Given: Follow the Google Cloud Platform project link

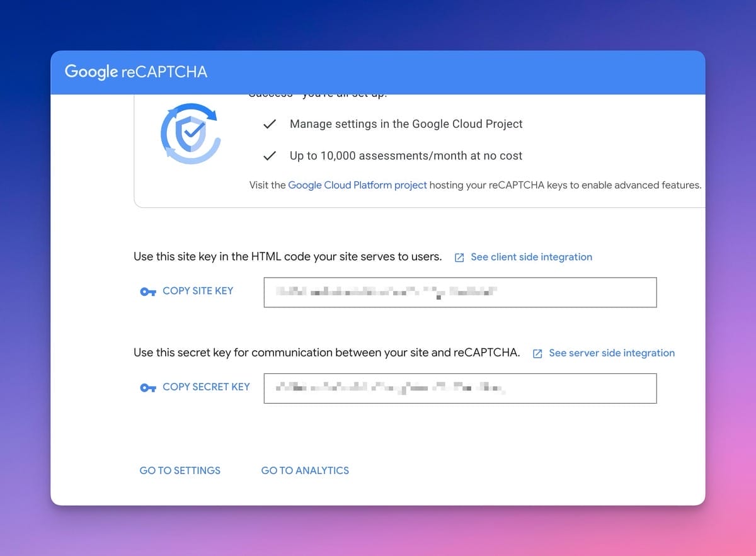Looking at the screenshot, I should pos(357,185).
